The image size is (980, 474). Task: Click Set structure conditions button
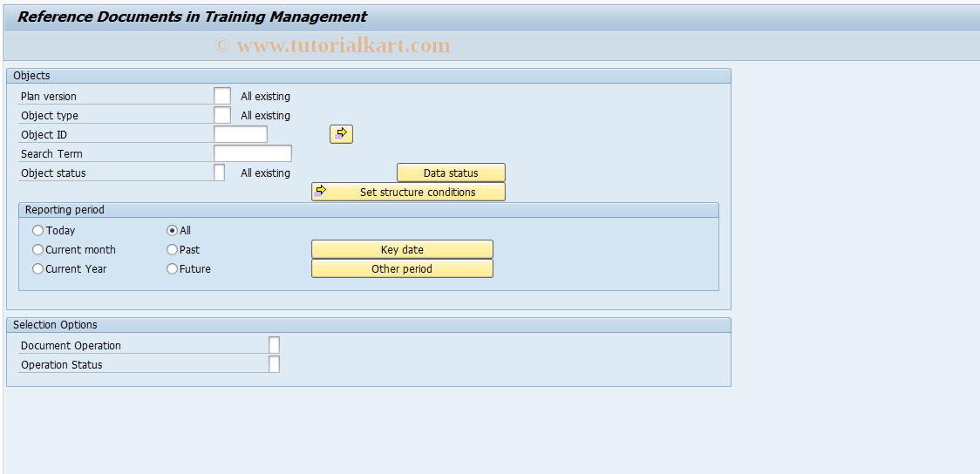(408, 192)
